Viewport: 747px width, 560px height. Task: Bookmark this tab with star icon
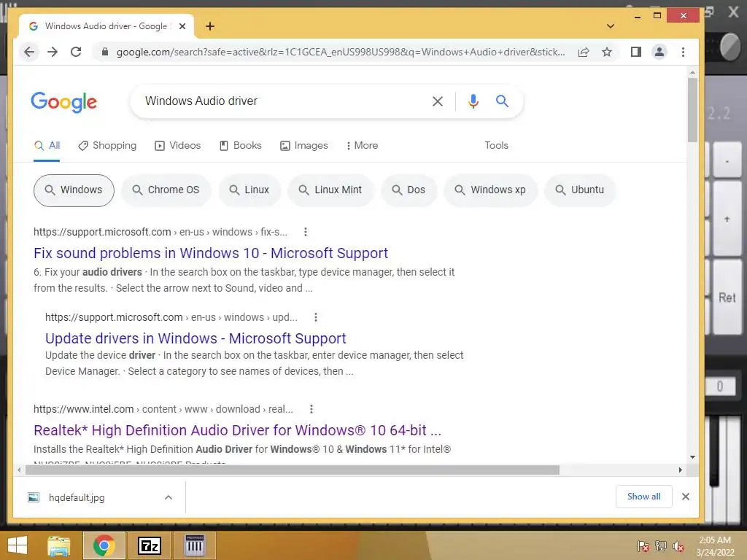pyautogui.click(x=606, y=52)
